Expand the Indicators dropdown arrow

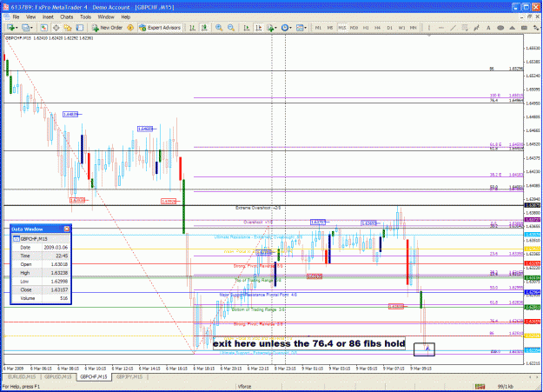275,28
